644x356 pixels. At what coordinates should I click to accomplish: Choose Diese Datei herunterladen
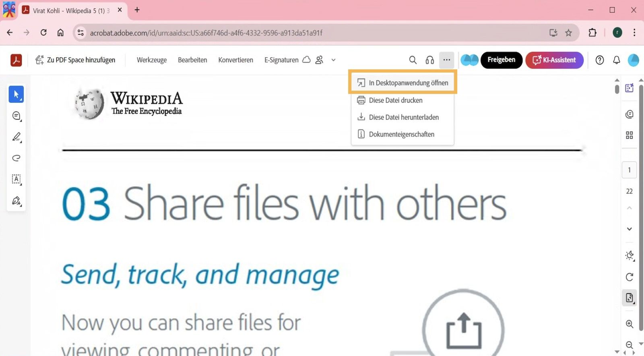(402, 117)
